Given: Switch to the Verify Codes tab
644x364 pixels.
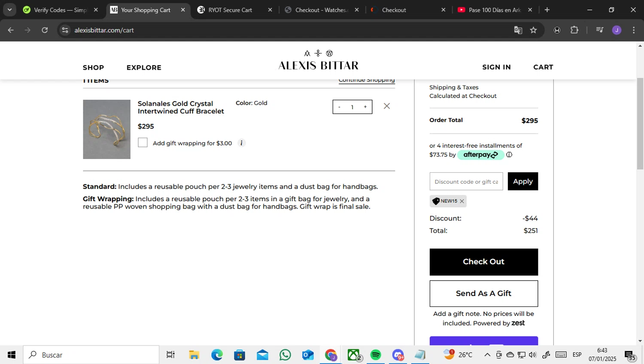Looking at the screenshot, I should [x=60, y=10].
